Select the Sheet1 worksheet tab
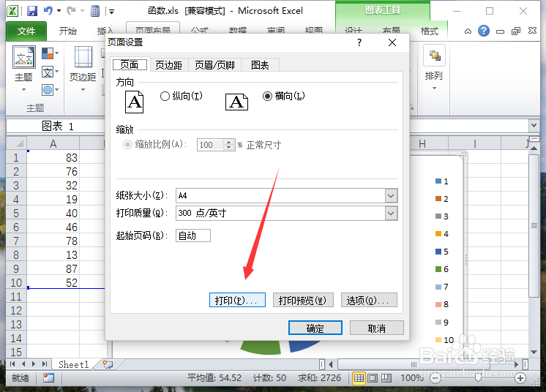This screenshot has width=546, height=392. coord(73,364)
